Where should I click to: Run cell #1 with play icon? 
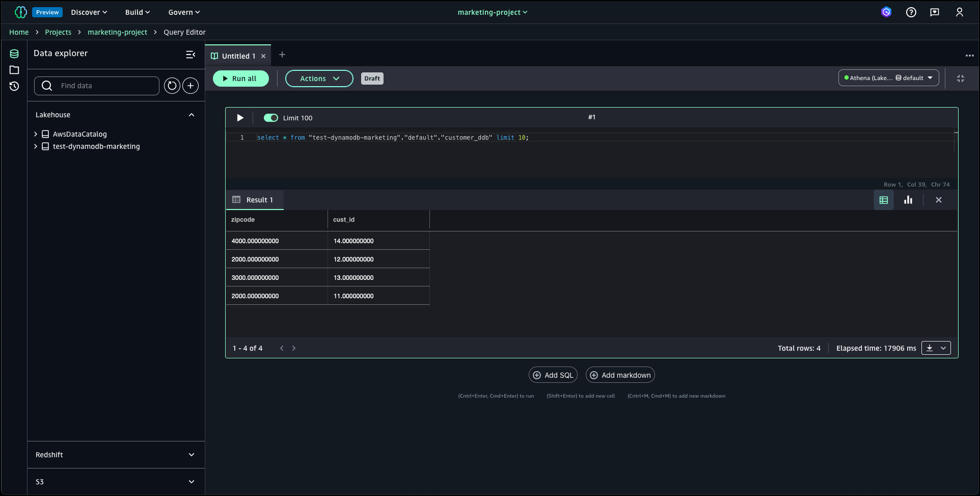pos(240,118)
